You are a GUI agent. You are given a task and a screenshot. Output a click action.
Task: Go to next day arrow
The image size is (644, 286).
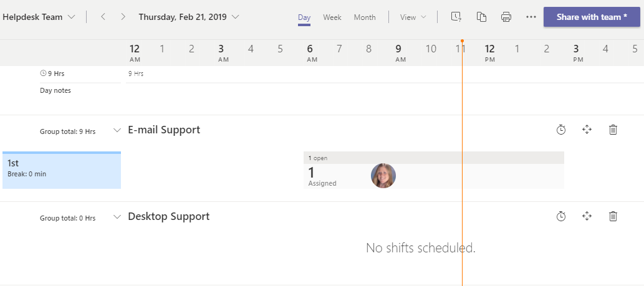coord(123,17)
